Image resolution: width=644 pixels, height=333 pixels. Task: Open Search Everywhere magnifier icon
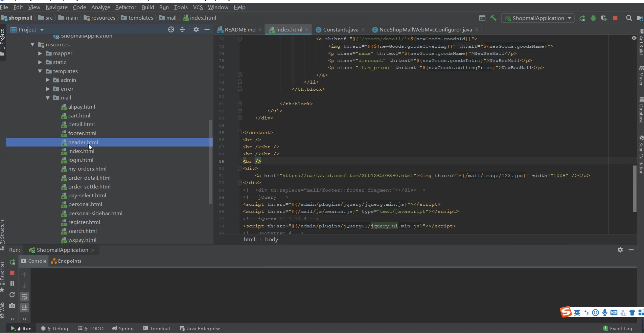pyautogui.click(x=629, y=18)
